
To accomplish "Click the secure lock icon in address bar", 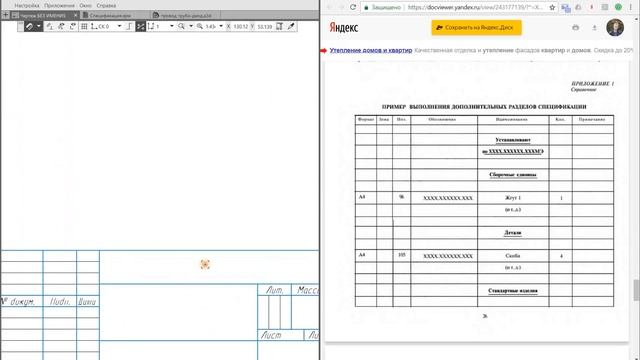I will click(367, 8).
